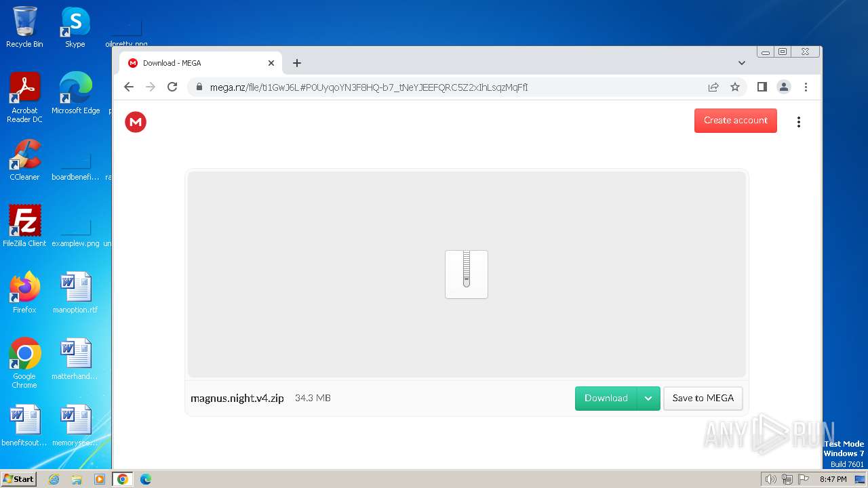Viewport: 868px width, 488px height.
Task: Open a new Chrome tab
Action: 297,63
